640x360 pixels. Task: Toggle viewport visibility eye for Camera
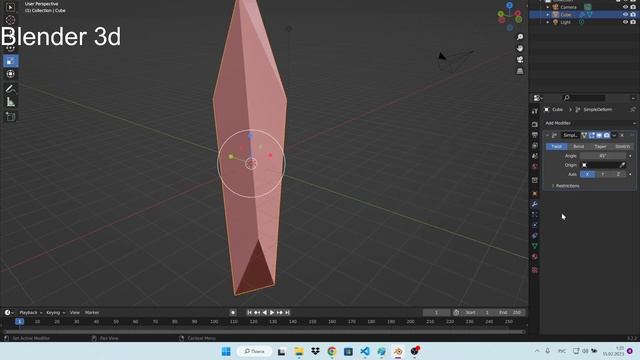(x=625, y=7)
